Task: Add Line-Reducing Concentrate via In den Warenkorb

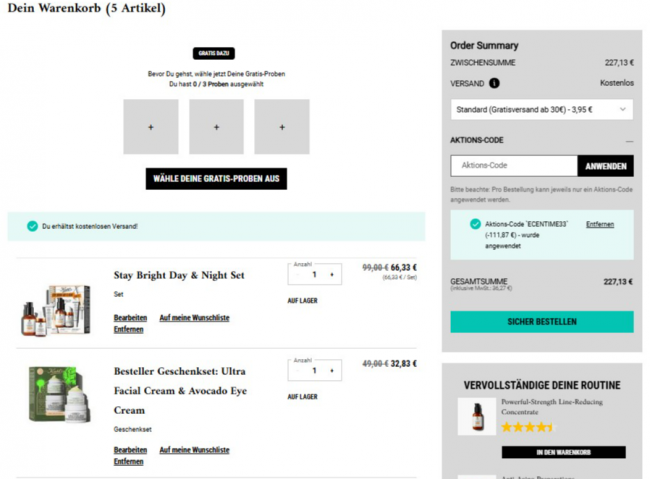Action: tap(563, 452)
